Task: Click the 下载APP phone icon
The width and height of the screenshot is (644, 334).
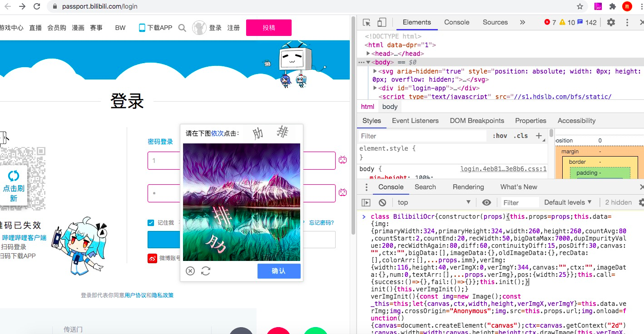Action: click(142, 28)
